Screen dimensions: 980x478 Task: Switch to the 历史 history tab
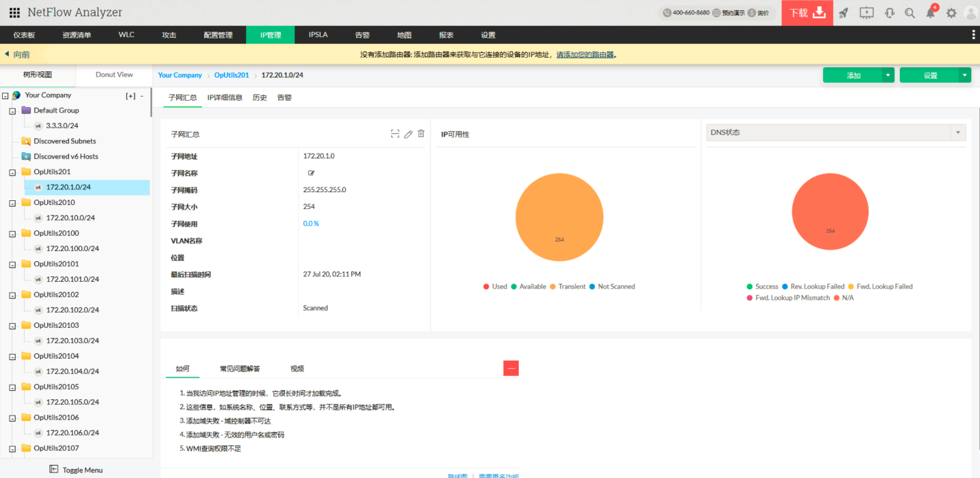(x=260, y=97)
